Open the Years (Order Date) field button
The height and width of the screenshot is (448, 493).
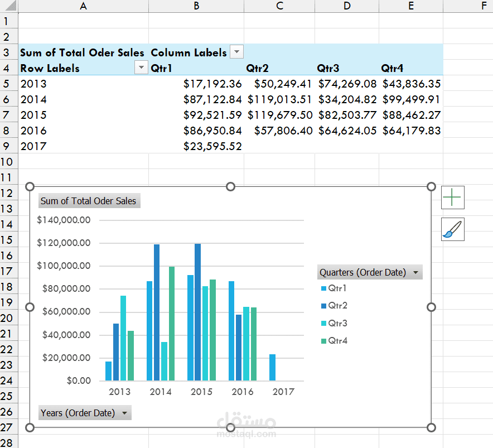point(85,413)
